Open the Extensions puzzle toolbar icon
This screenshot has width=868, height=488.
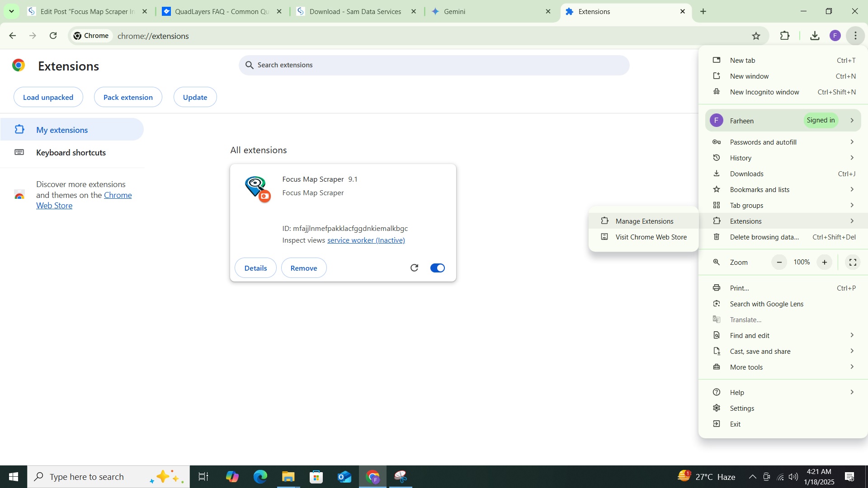click(x=785, y=36)
